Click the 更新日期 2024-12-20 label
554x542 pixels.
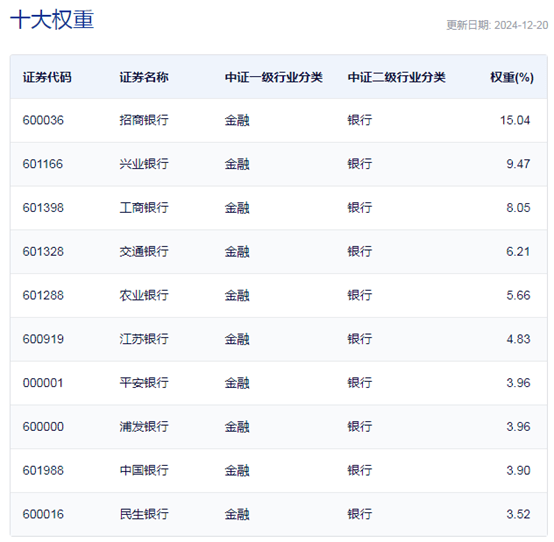click(497, 25)
